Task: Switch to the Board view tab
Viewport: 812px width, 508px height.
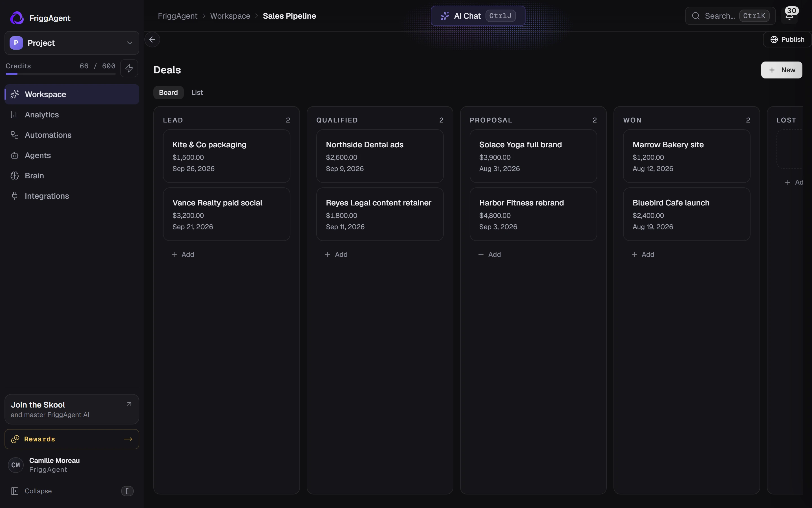Action: 168,92
